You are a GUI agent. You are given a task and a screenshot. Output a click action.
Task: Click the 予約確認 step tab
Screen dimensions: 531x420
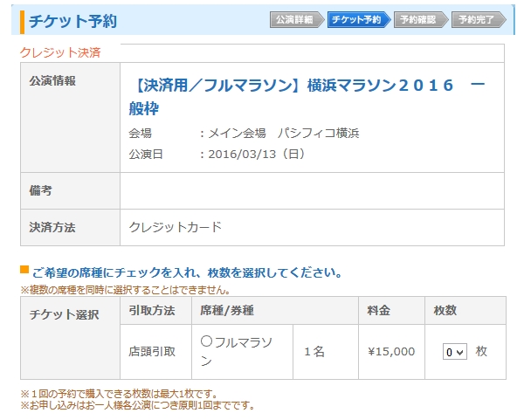pos(421,19)
